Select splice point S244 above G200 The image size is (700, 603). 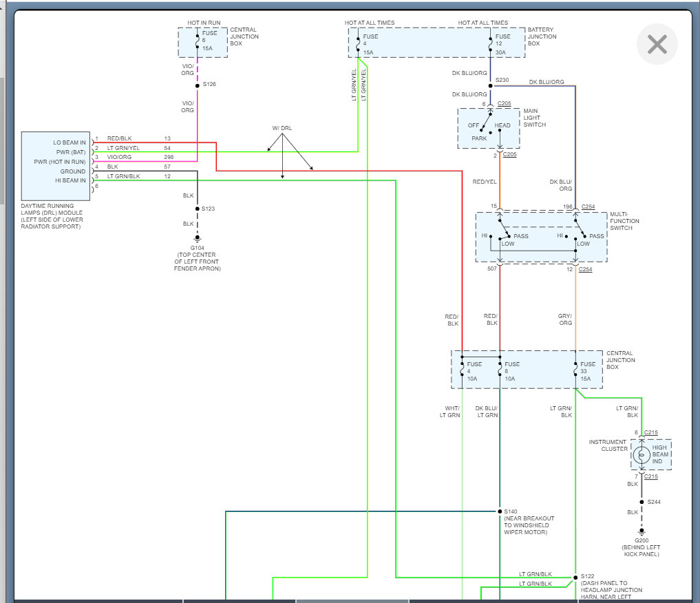coord(641,502)
